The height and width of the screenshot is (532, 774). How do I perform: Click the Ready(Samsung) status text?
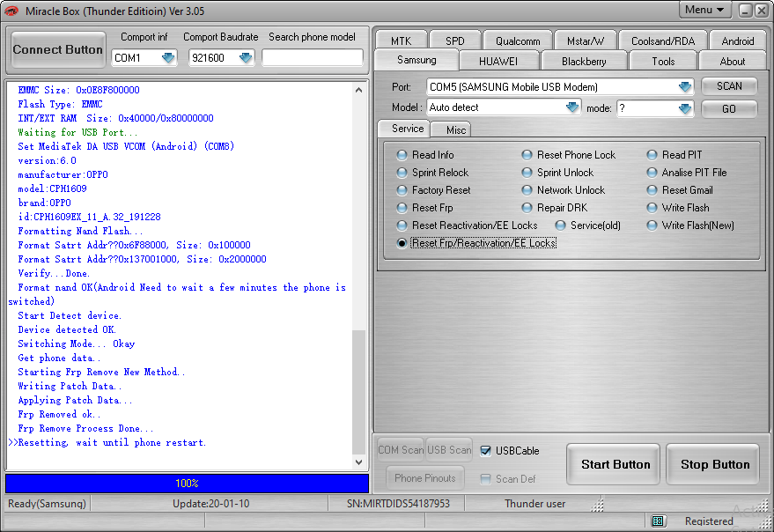point(47,503)
